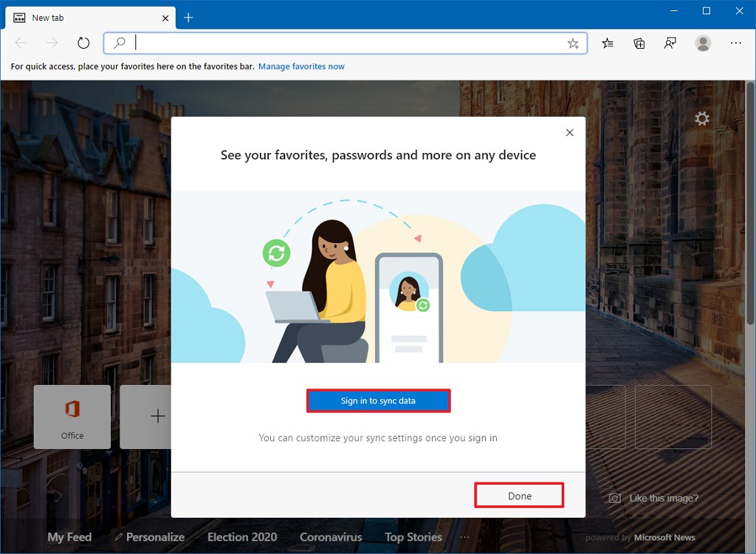Click Sign in to sync data button

[x=378, y=400]
